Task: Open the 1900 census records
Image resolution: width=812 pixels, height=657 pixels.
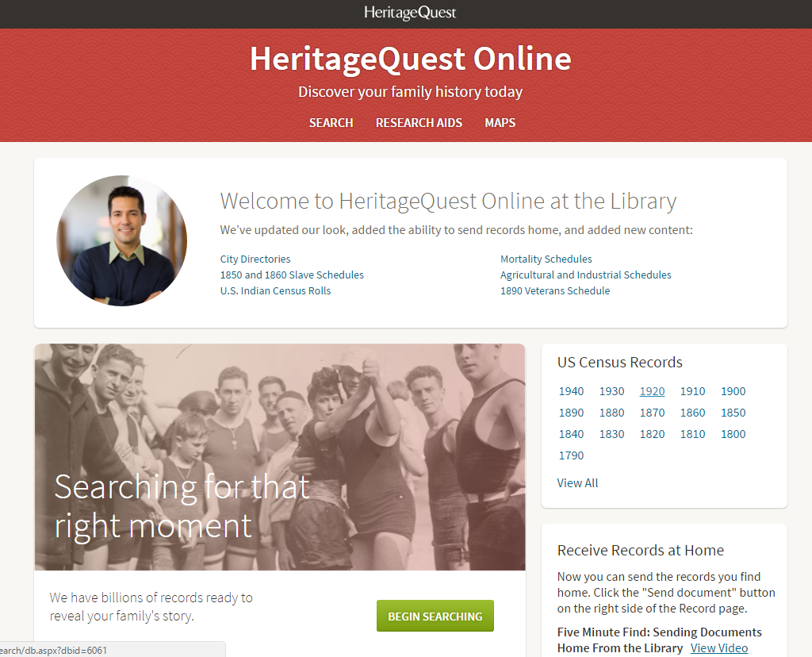Action: point(733,391)
